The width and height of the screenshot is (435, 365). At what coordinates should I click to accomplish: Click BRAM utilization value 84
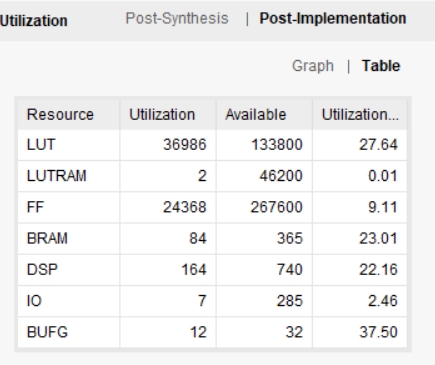click(x=198, y=238)
